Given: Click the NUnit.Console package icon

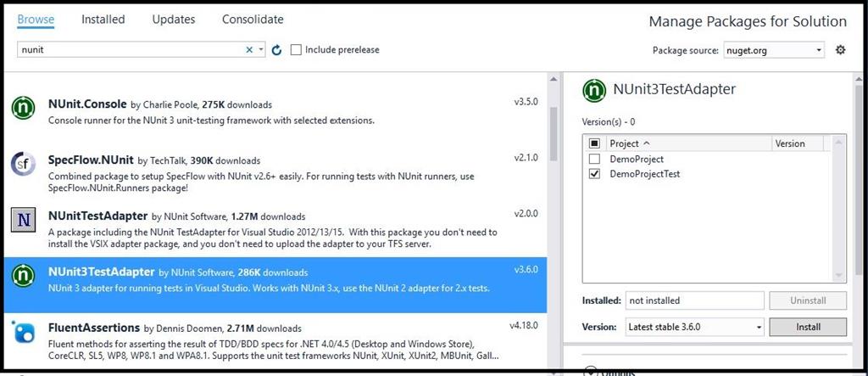Looking at the screenshot, I should (23, 108).
